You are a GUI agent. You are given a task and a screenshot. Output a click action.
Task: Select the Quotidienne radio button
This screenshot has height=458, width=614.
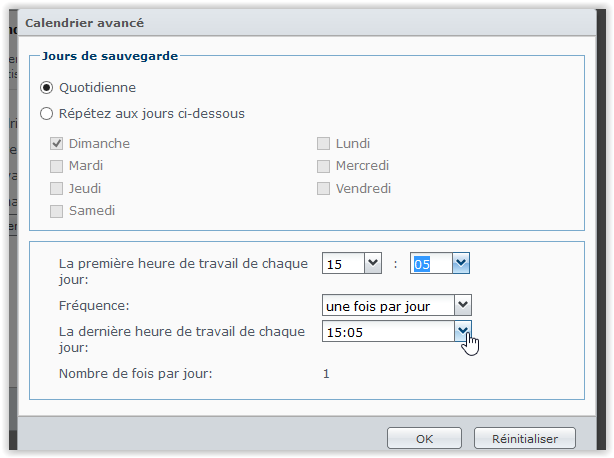(46, 88)
